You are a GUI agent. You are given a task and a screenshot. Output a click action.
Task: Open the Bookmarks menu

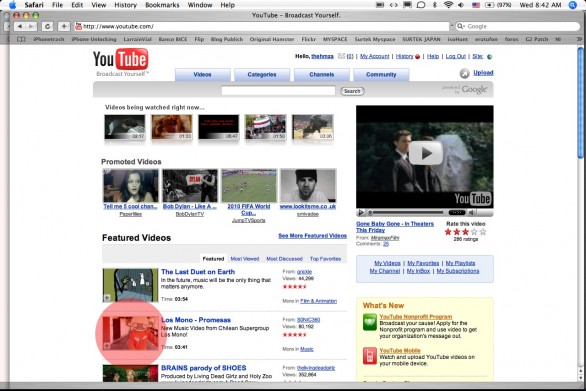point(162,5)
